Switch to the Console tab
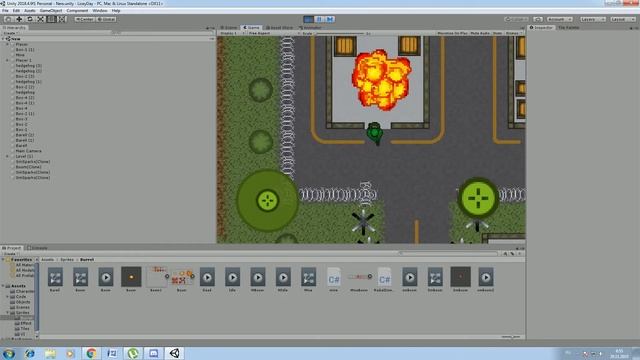The height and width of the screenshot is (360, 640). coord(37,248)
